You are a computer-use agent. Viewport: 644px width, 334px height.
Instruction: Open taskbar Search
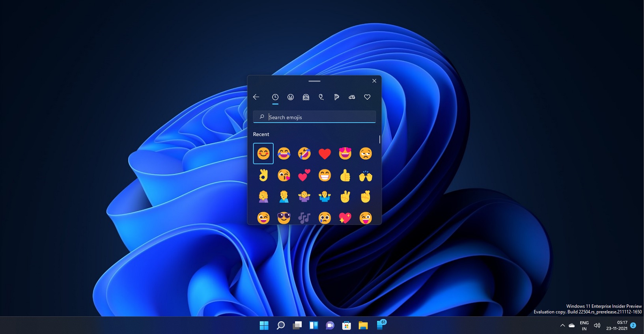[x=281, y=325]
